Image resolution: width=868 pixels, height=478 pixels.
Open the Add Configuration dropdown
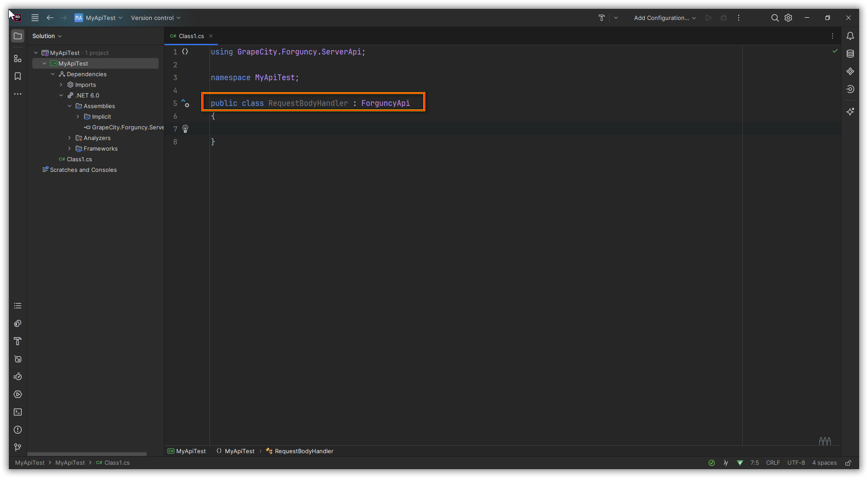pos(664,18)
